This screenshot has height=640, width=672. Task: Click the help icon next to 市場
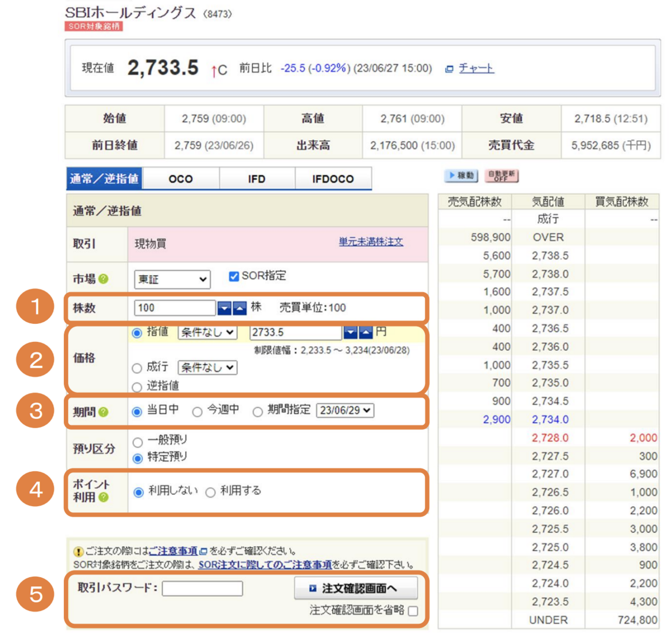click(x=104, y=279)
